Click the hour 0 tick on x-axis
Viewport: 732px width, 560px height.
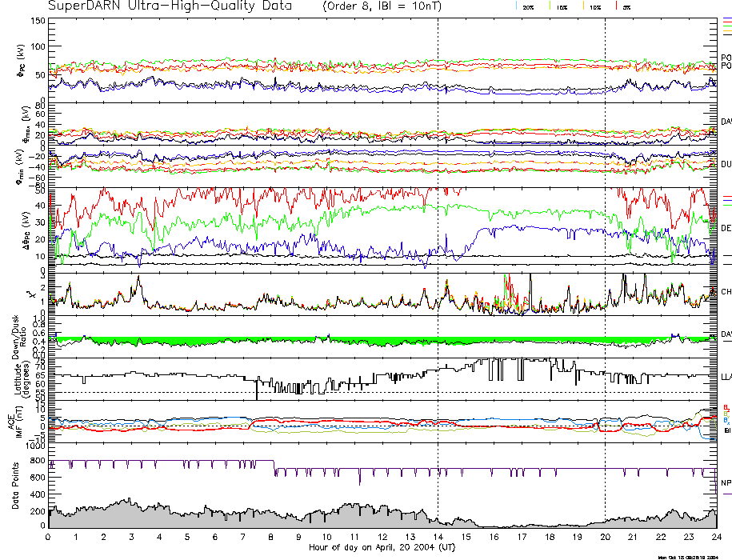49,537
